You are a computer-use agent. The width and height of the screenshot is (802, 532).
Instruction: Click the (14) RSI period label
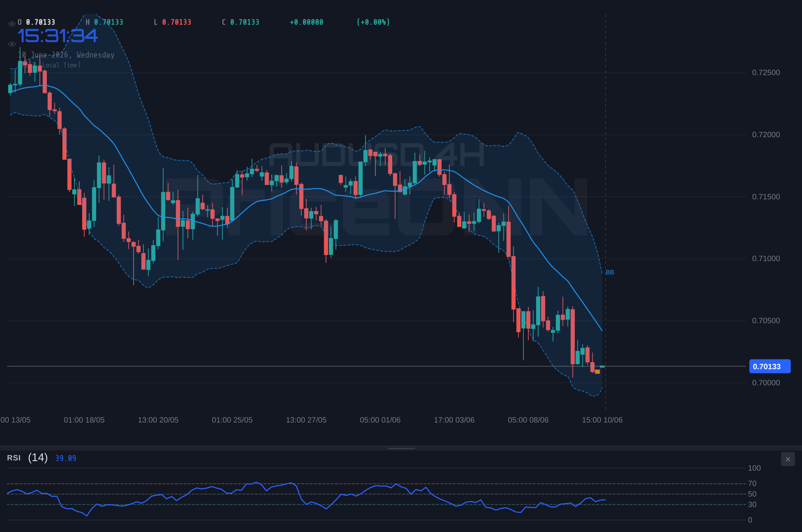[38, 458]
